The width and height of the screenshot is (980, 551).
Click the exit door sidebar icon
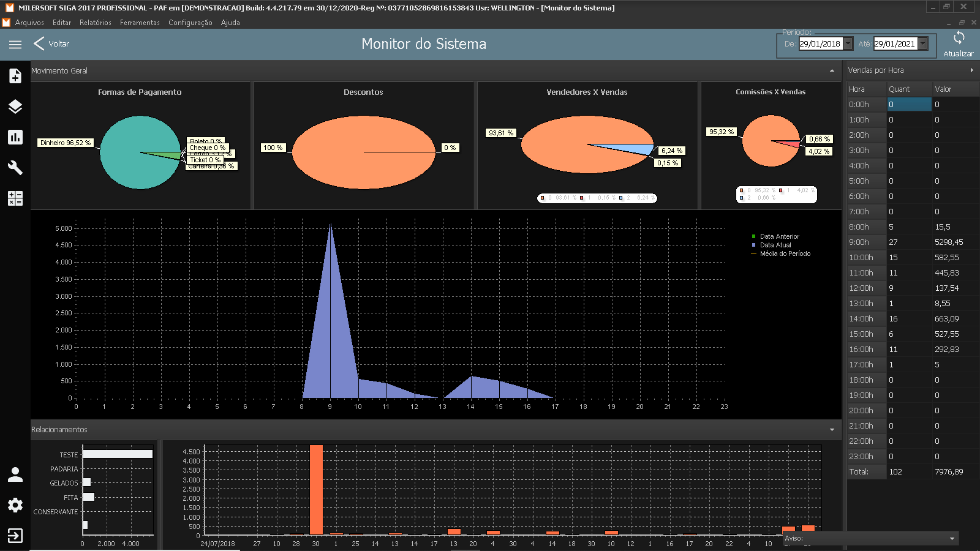[15, 536]
